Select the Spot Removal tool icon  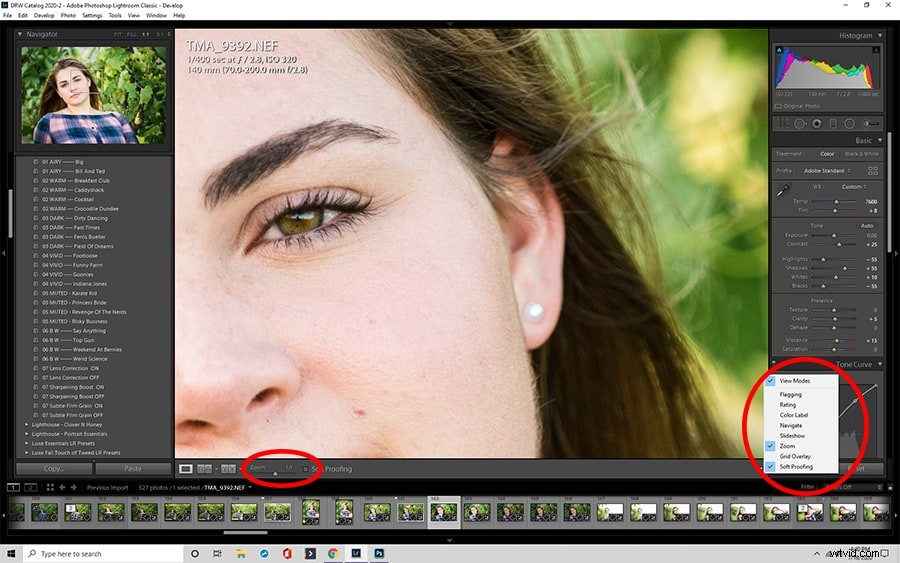tap(799, 123)
